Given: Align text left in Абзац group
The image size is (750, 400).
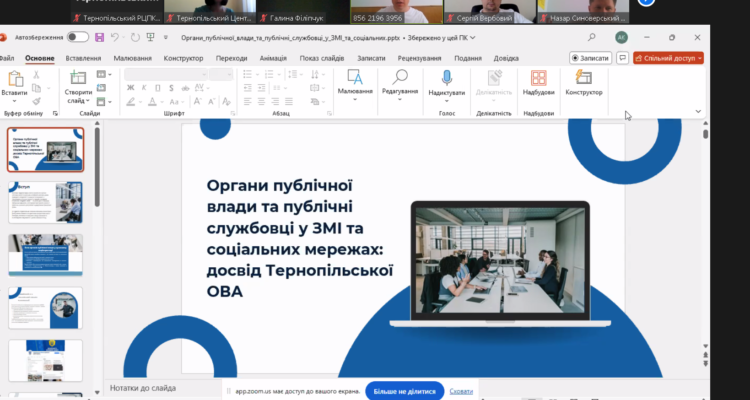Looking at the screenshot, I should point(247,101).
